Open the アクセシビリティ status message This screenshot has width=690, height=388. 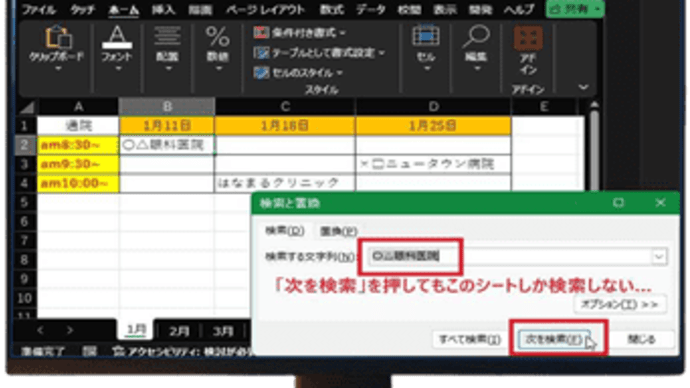tap(183, 351)
